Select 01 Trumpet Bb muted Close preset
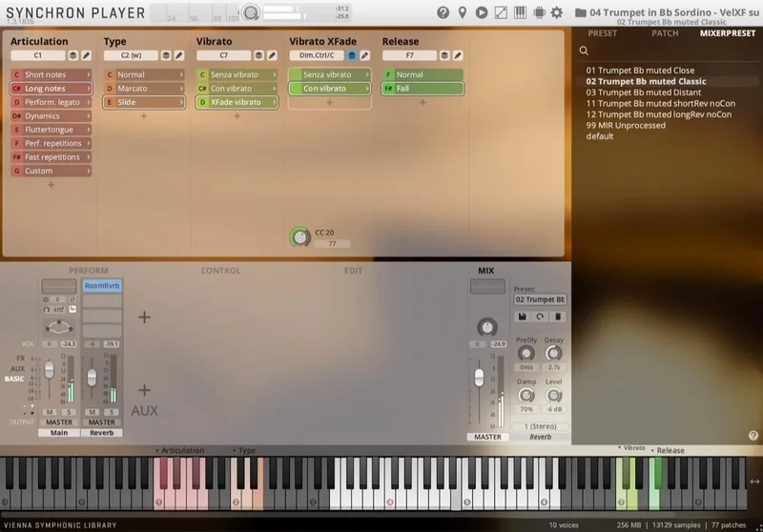Image resolution: width=763 pixels, height=532 pixels. coord(640,71)
